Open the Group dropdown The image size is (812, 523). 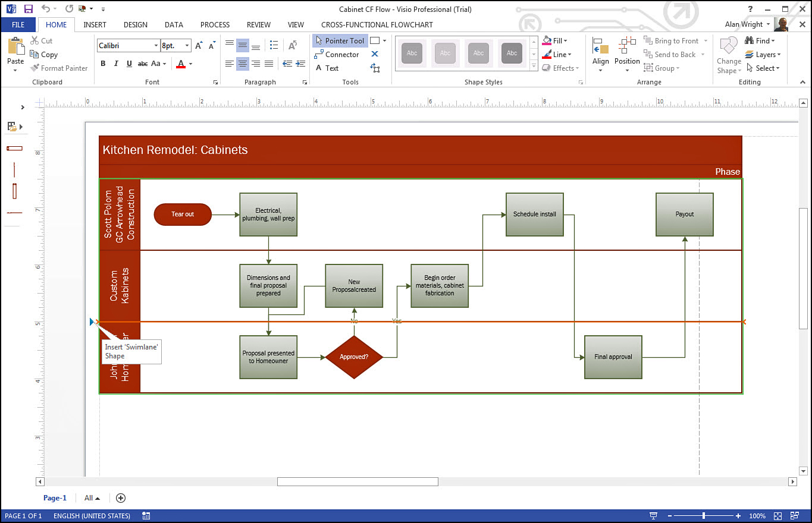point(661,68)
